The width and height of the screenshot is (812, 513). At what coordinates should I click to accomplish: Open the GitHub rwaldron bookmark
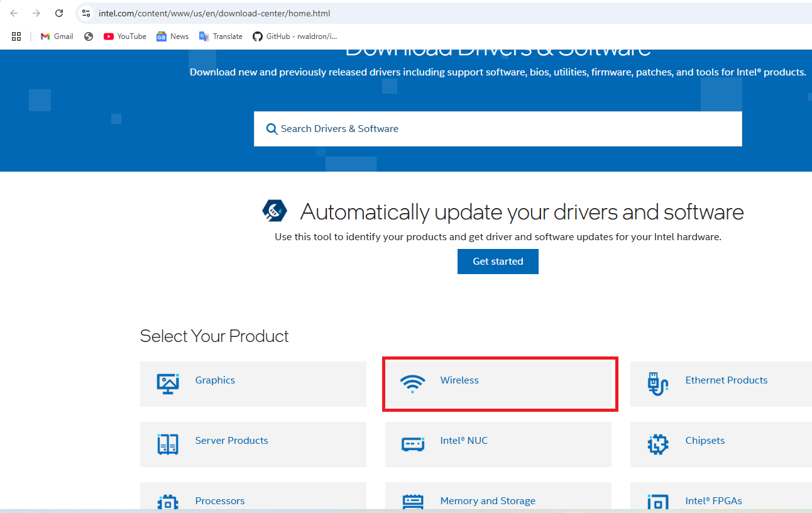coord(295,36)
